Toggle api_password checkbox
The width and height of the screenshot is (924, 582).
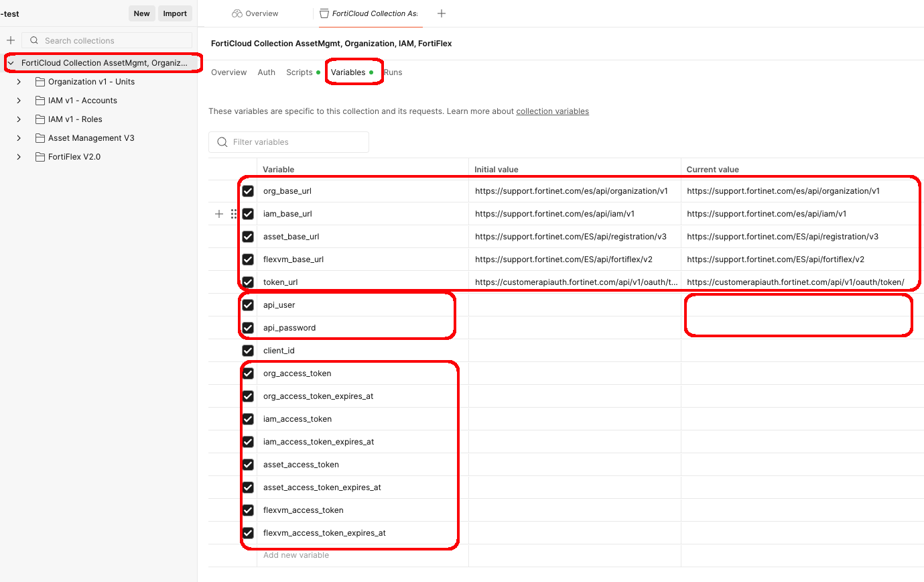pos(248,328)
